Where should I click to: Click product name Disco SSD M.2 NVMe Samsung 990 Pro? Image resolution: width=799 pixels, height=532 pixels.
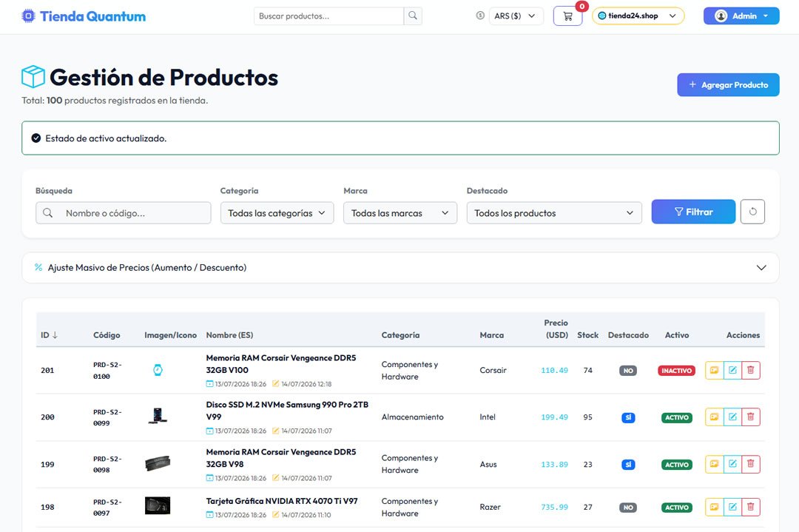coord(287,411)
